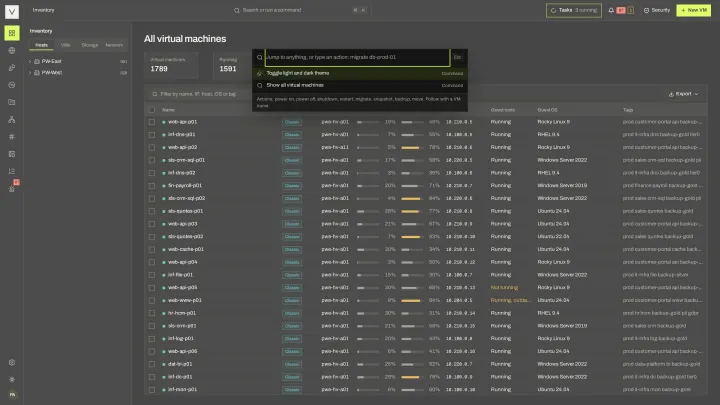The height and width of the screenshot is (405, 720).
Task: Click the green status dot of web-api-p01
Action: click(163, 122)
